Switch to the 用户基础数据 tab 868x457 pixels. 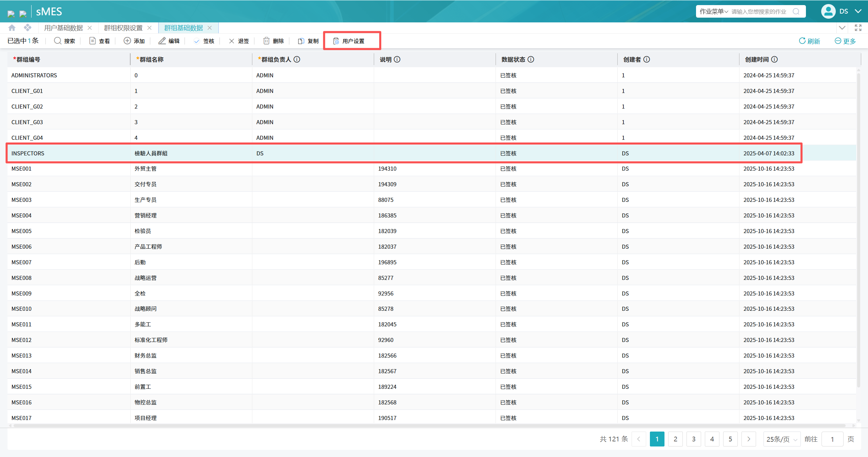point(63,28)
